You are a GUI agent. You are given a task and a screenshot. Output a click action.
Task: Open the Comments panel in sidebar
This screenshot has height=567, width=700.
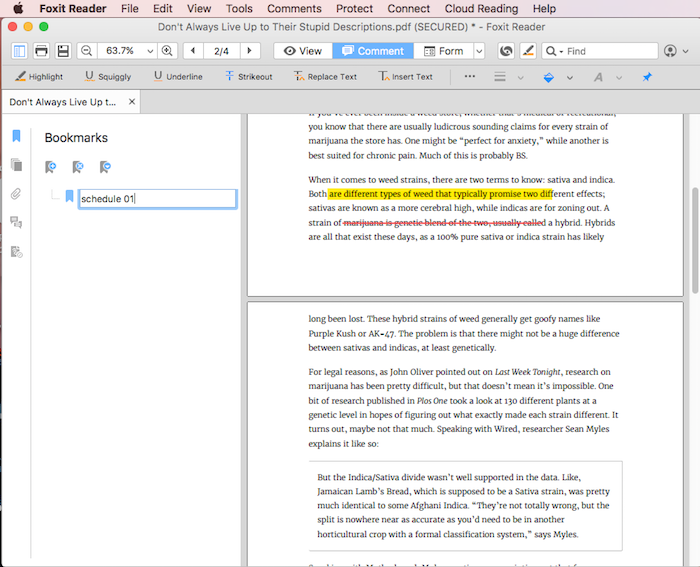pyautogui.click(x=16, y=222)
